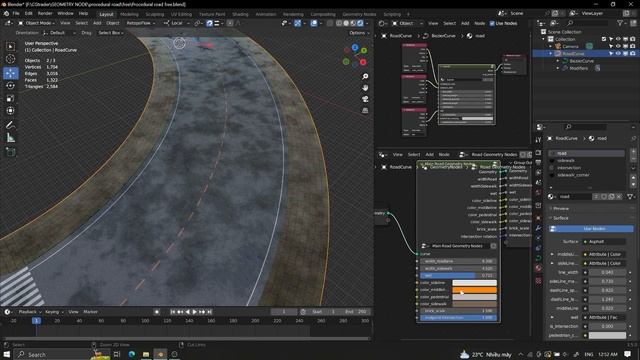Open the Marker menu in timeline

[91, 312]
